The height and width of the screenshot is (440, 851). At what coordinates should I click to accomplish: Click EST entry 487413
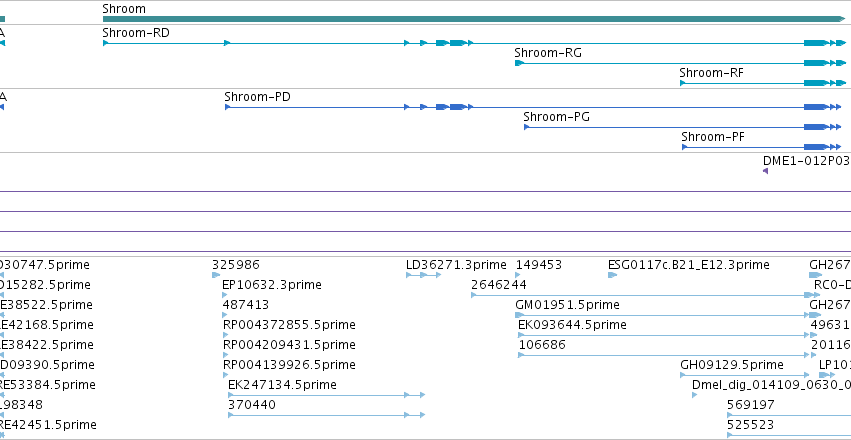tap(245, 305)
